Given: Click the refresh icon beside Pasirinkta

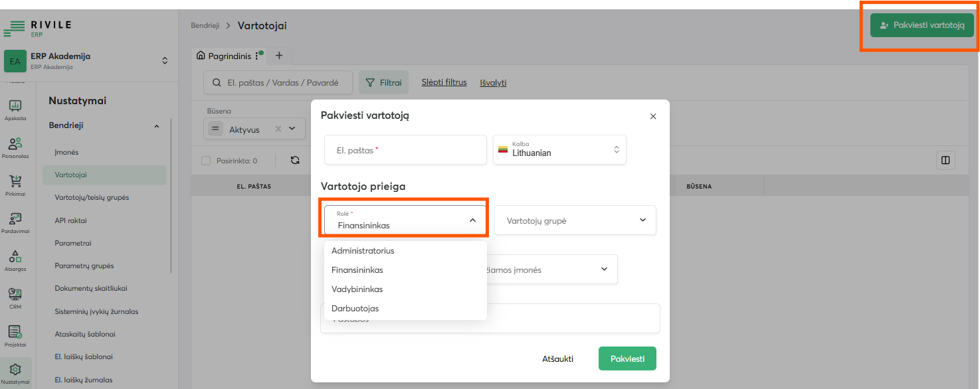Looking at the screenshot, I should 296,160.
